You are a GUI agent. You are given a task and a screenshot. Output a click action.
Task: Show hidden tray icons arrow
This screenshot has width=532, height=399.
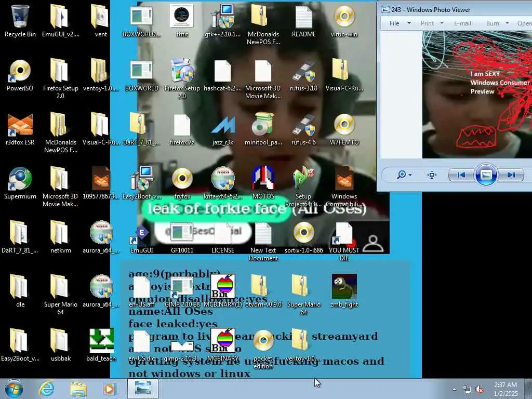(x=454, y=389)
